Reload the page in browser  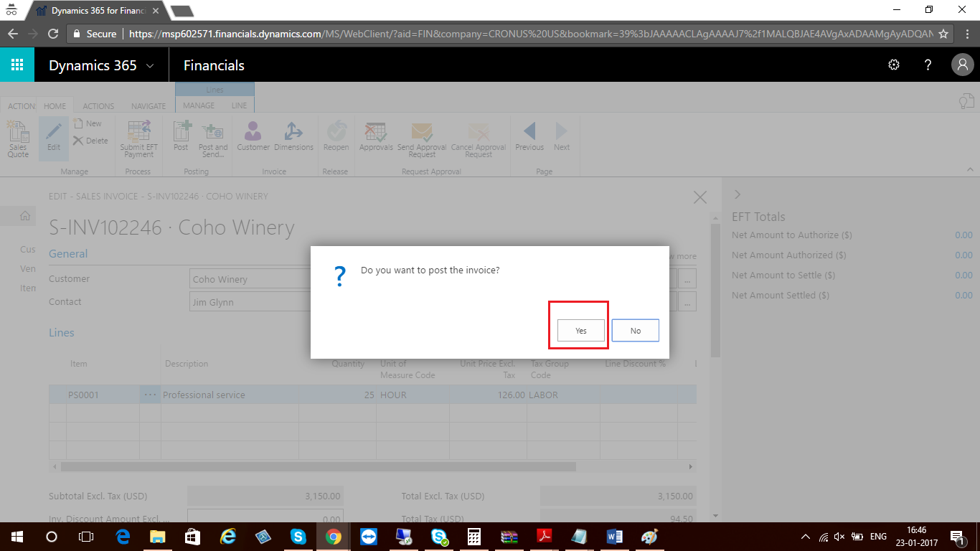(52, 33)
